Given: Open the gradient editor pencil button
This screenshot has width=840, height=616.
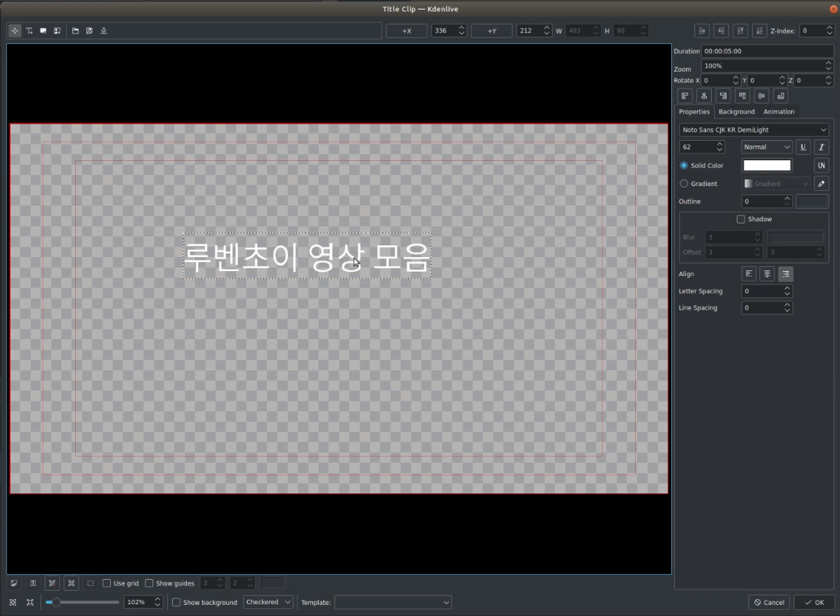Looking at the screenshot, I should (821, 183).
